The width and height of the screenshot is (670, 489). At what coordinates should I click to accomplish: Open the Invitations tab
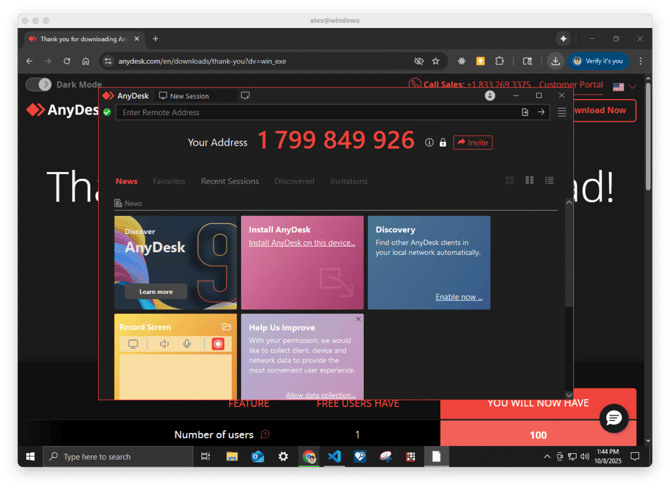(349, 181)
